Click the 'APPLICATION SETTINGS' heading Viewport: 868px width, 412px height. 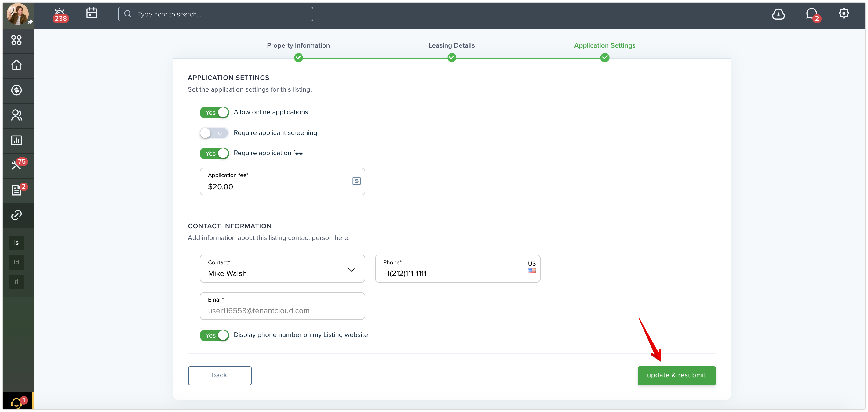tap(228, 78)
